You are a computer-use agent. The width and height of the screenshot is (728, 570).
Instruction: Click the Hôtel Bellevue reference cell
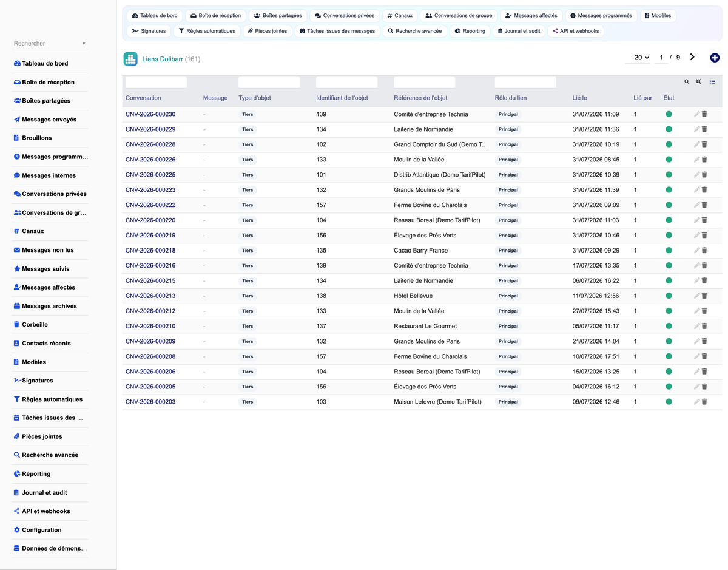point(413,296)
